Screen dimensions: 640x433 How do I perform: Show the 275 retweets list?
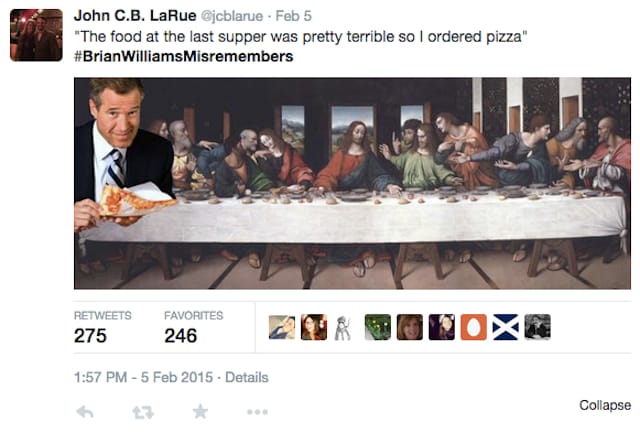tap(90, 336)
